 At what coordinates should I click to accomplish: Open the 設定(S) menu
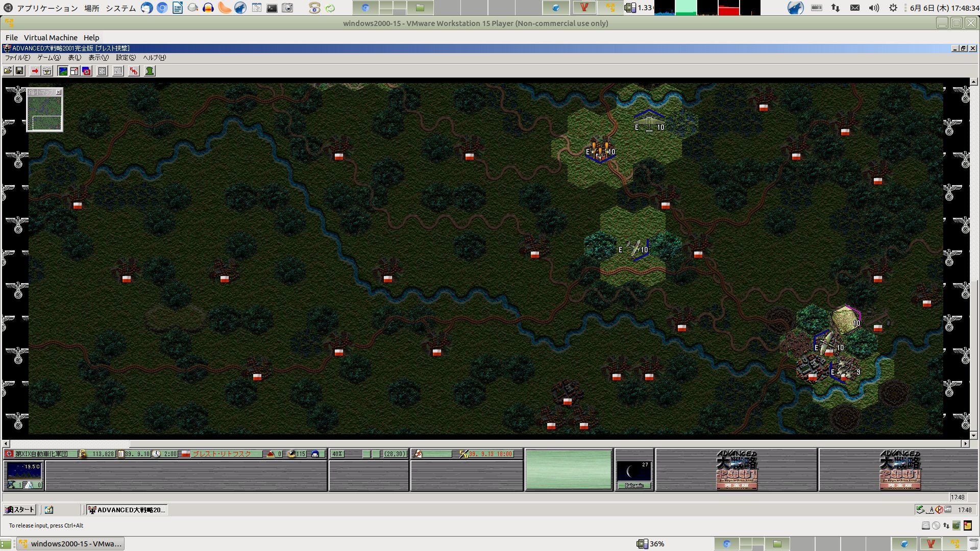pos(126,58)
